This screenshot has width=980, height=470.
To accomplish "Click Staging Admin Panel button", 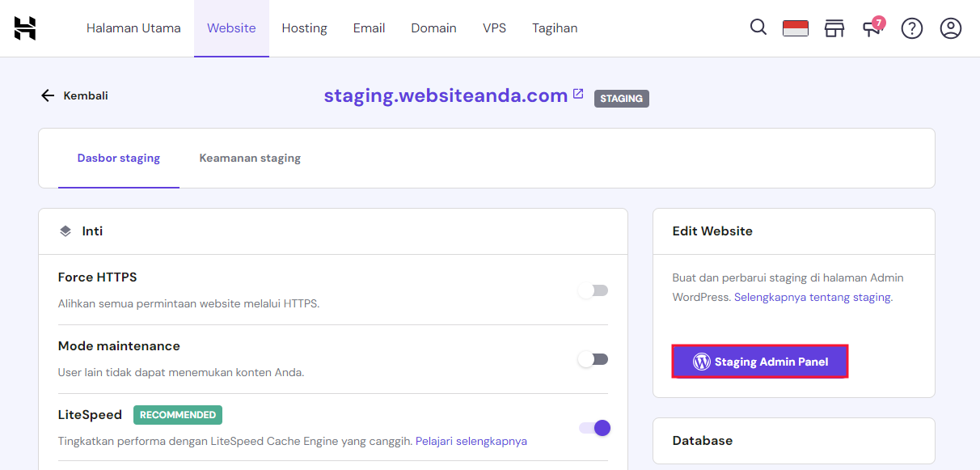I will click(760, 362).
